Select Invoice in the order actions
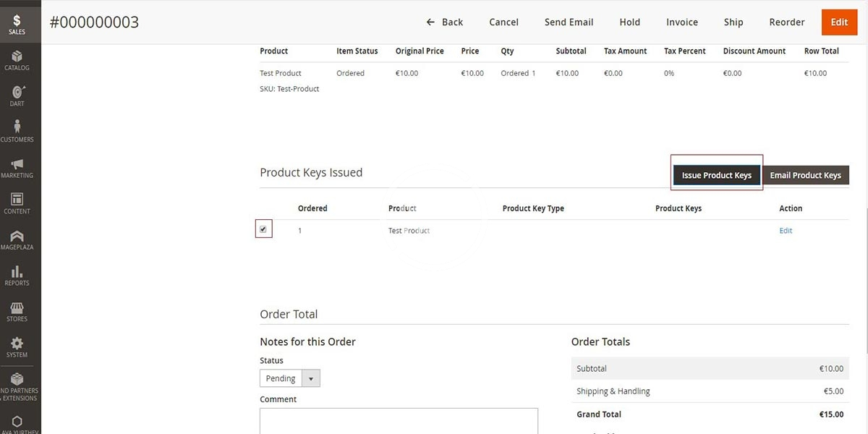Viewport: 868px width, 434px height. (681, 22)
